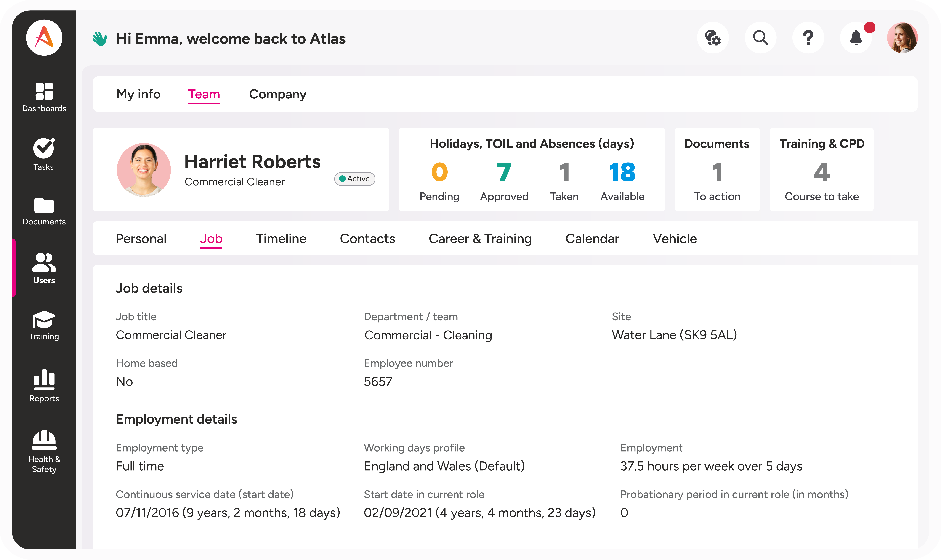
Task: View the 7 Approved holidays count
Action: click(x=504, y=181)
